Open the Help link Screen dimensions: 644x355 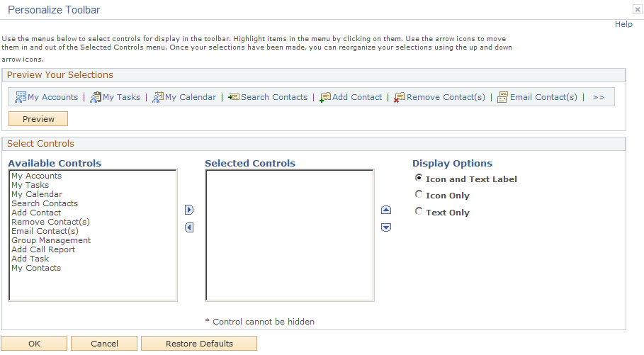[623, 24]
